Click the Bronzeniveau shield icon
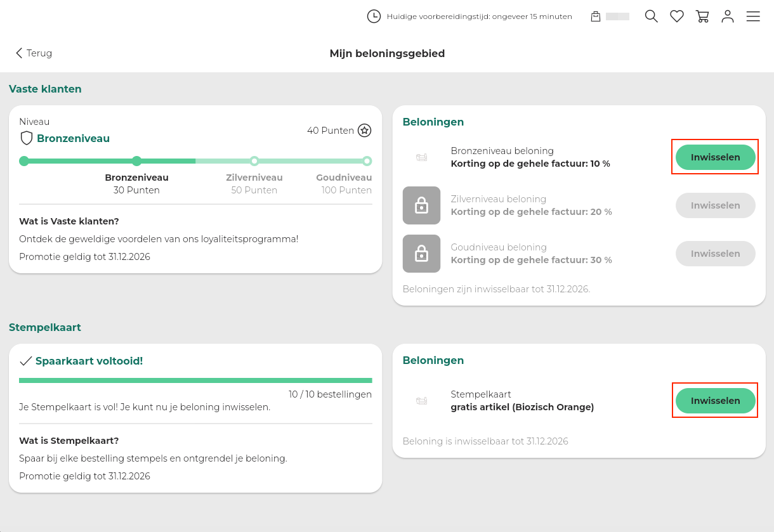 pos(27,138)
